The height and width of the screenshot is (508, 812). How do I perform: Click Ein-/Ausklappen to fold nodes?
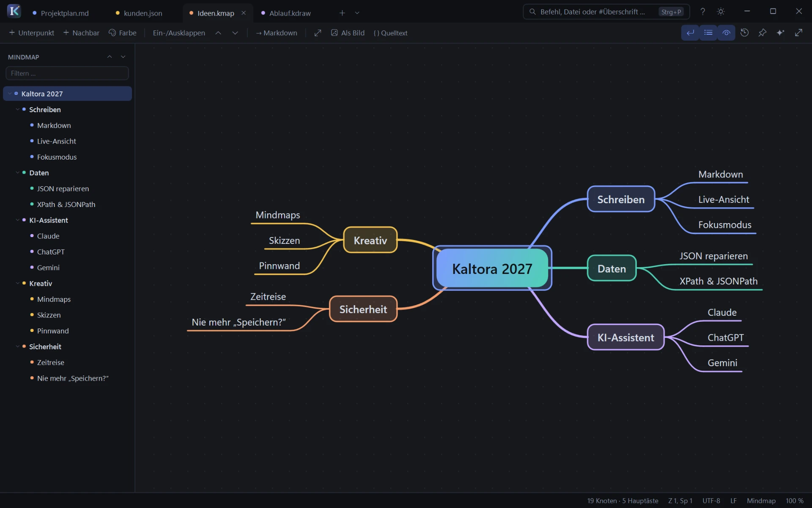[x=179, y=33]
